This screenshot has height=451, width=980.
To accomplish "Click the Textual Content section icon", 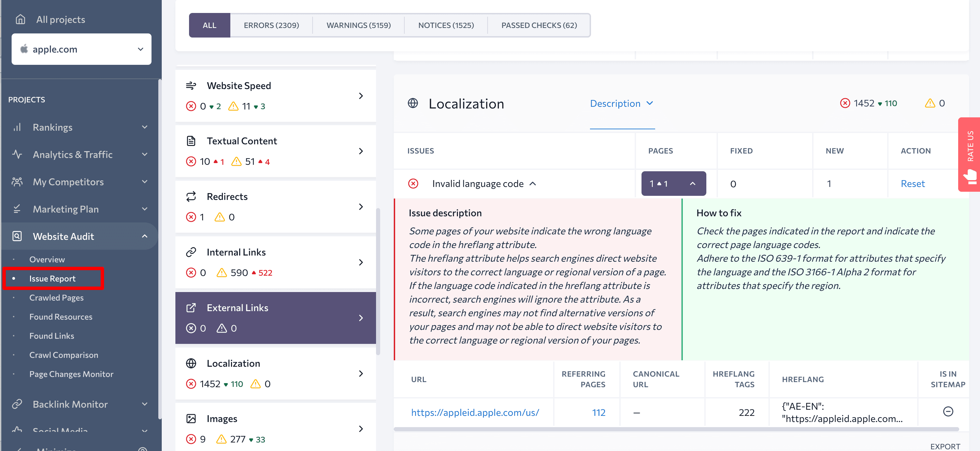I will [191, 141].
